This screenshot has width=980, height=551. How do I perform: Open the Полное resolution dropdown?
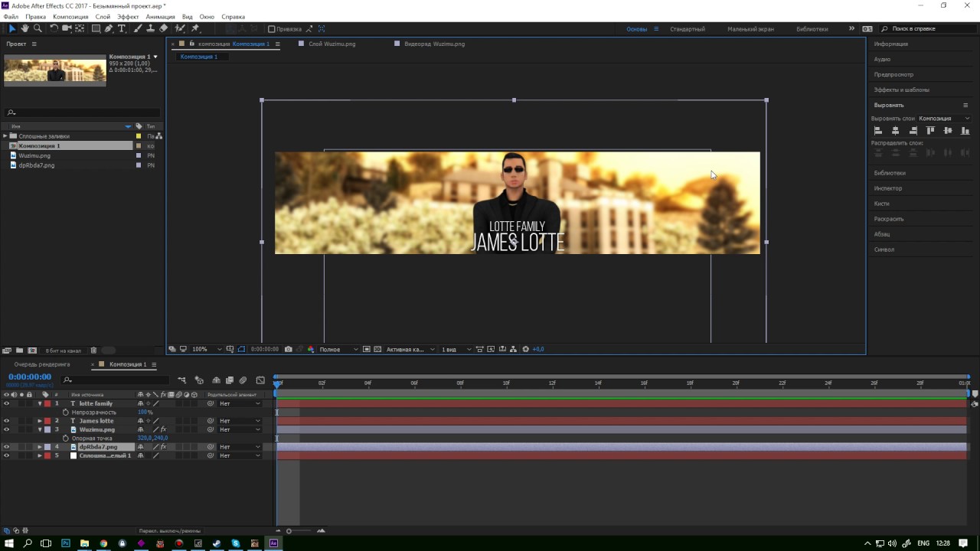coord(338,349)
